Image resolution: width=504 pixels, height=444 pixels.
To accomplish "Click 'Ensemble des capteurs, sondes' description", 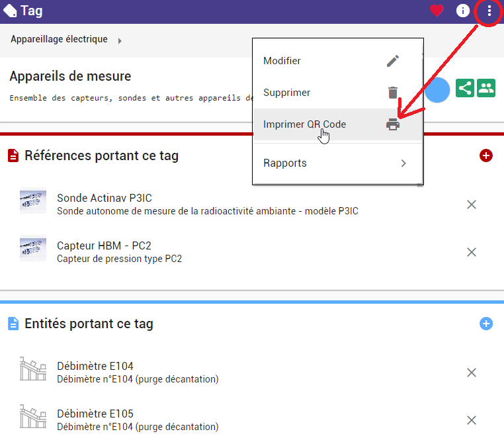I will 131,98.
